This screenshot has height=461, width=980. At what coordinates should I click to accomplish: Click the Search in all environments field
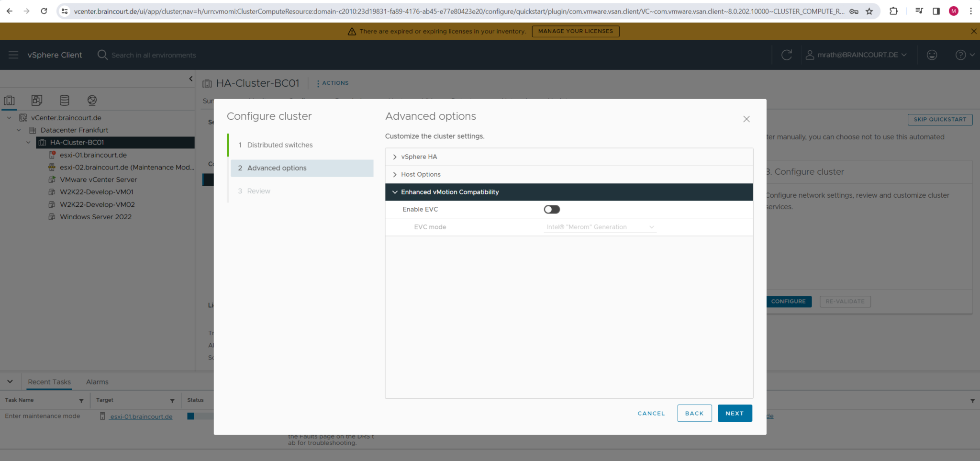click(x=154, y=55)
